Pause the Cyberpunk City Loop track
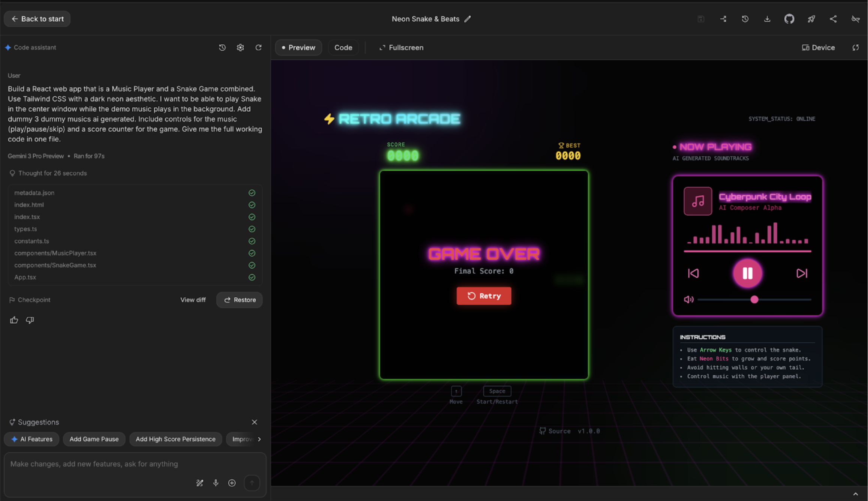The height and width of the screenshot is (501, 868). click(x=747, y=273)
